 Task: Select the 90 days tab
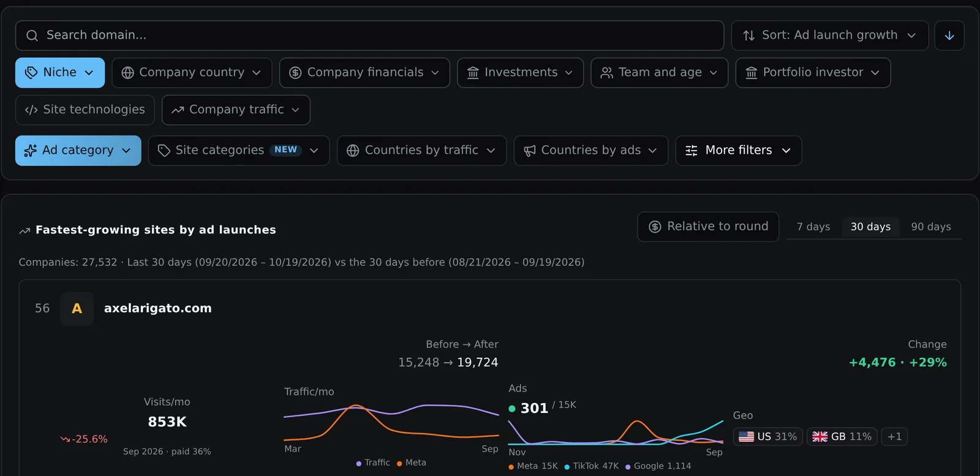pos(931,227)
